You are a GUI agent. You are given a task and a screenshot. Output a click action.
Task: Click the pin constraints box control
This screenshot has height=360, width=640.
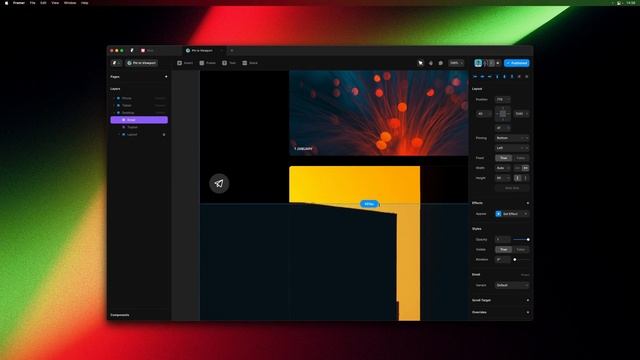503,113
